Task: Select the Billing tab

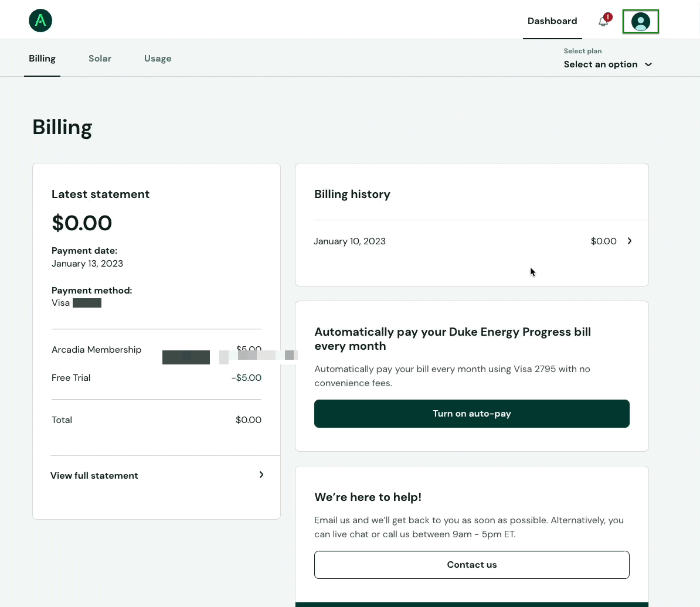Action: tap(42, 59)
